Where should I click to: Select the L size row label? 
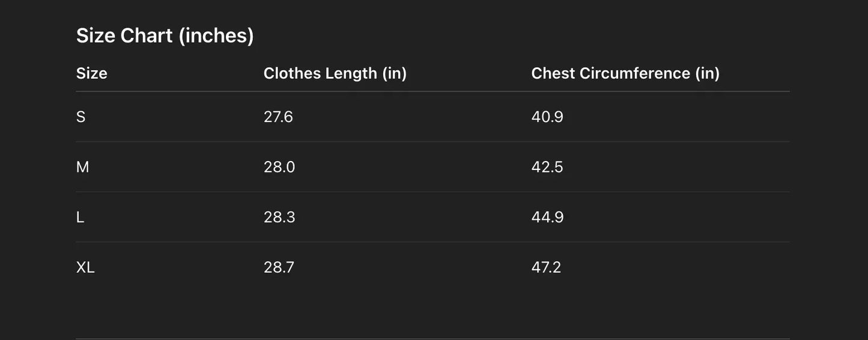pyautogui.click(x=80, y=217)
